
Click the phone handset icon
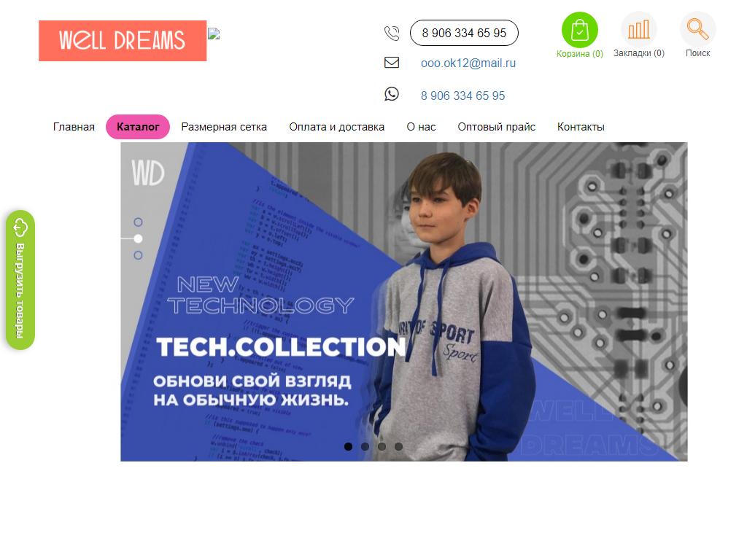(392, 34)
